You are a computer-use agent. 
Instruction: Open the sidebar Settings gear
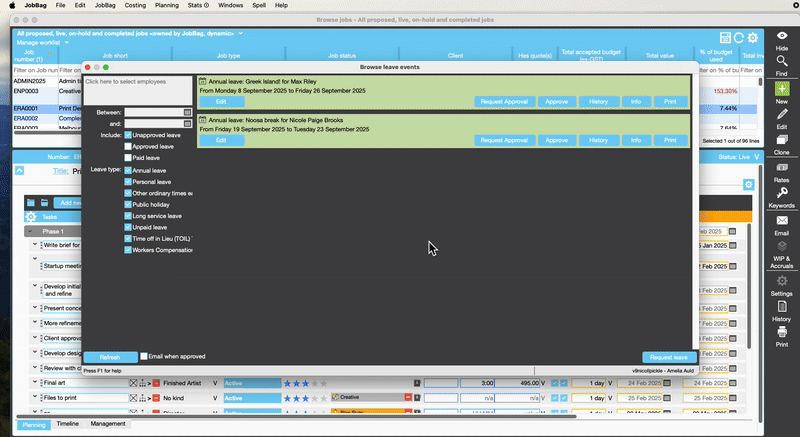click(x=782, y=281)
